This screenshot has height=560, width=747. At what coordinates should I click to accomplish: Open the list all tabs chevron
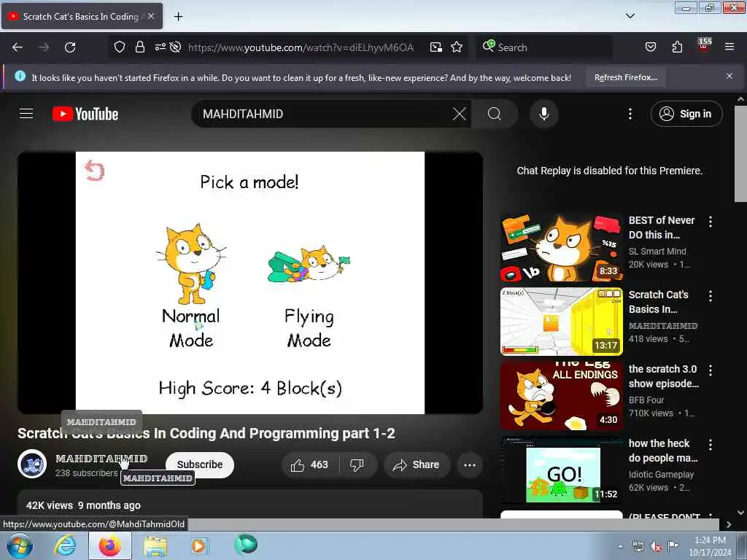[x=630, y=16]
